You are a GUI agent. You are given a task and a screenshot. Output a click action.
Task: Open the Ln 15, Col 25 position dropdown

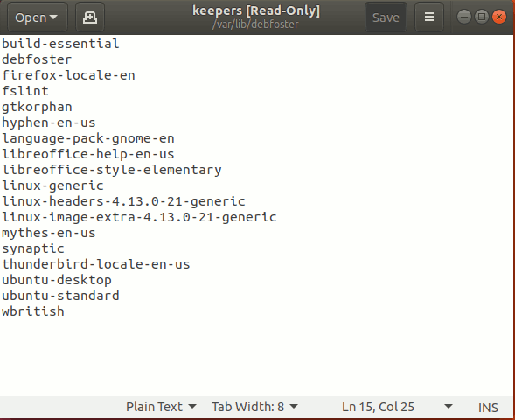pos(397,407)
